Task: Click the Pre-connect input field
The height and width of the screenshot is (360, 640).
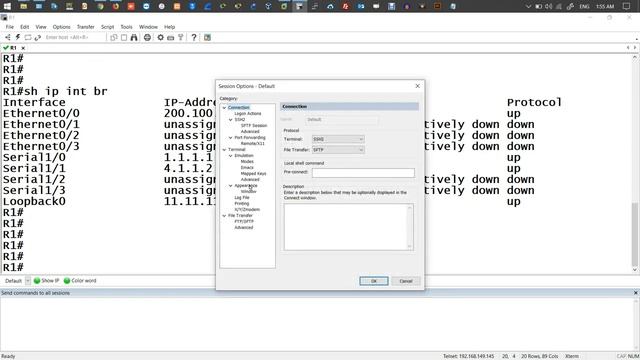Action: [x=363, y=173]
